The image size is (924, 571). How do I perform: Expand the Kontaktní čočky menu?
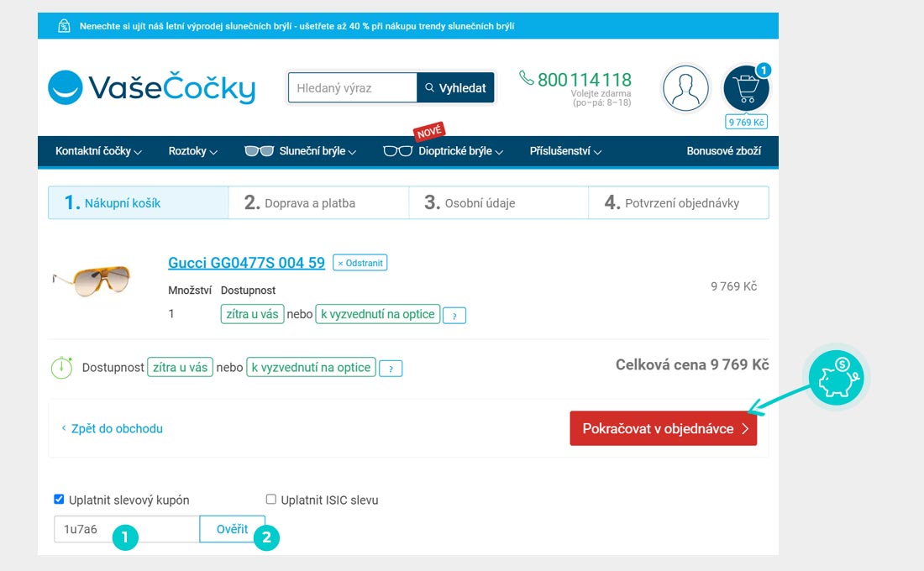[98, 151]
